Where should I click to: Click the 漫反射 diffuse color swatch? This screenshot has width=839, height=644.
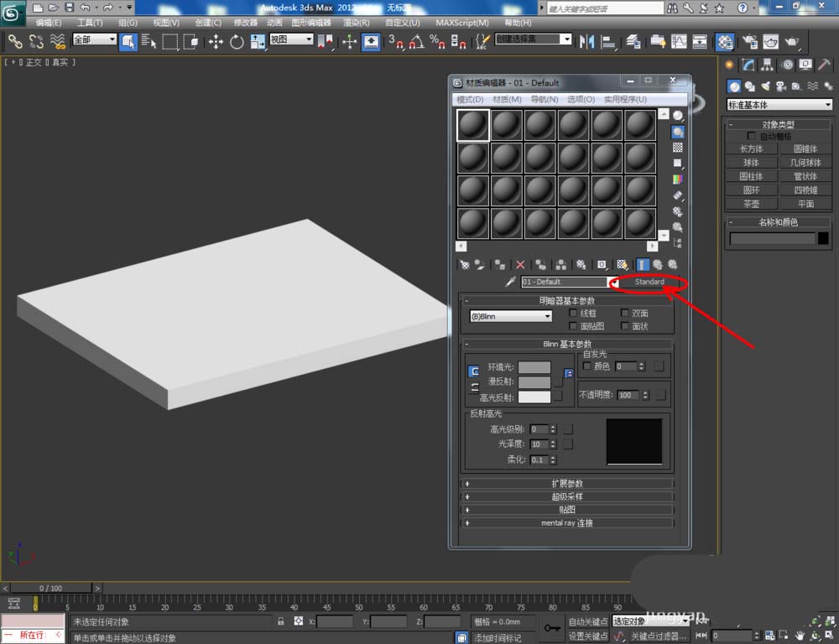coord(534,382)
